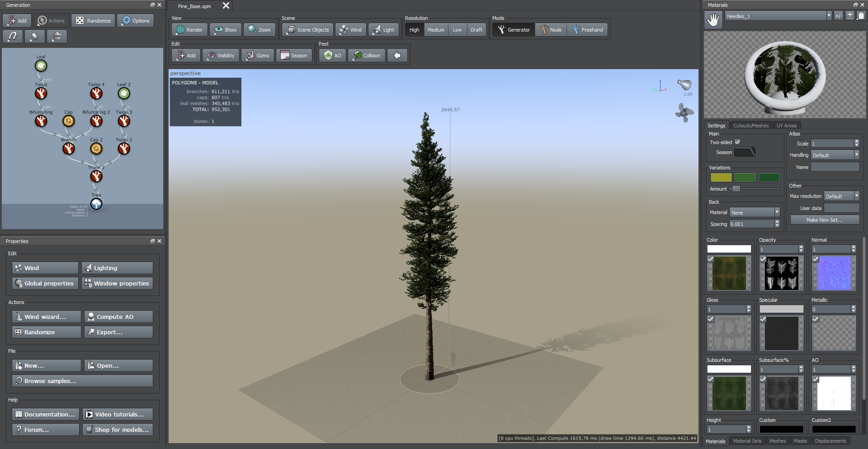
Task: Click the viewport light direction icon
Action: (x=684, y=85)
